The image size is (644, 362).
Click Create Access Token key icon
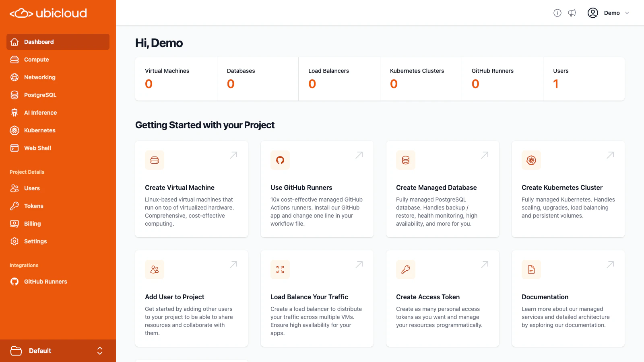click(406, 269)
